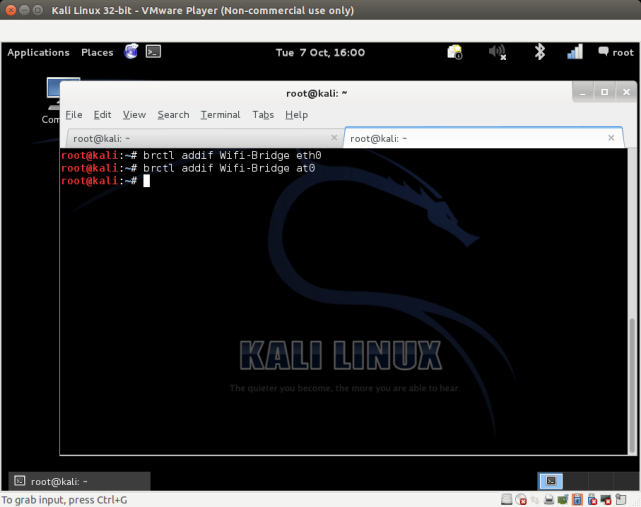Select root@kali window in the bottom taskbar
This screenshot has width=641, height=507.
(x=79, y=481)
